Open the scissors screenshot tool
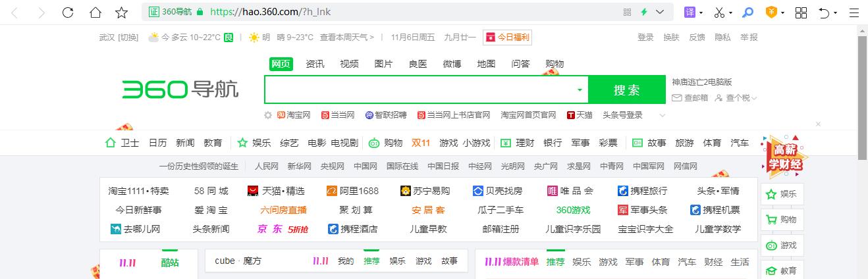 coord(719,13)
